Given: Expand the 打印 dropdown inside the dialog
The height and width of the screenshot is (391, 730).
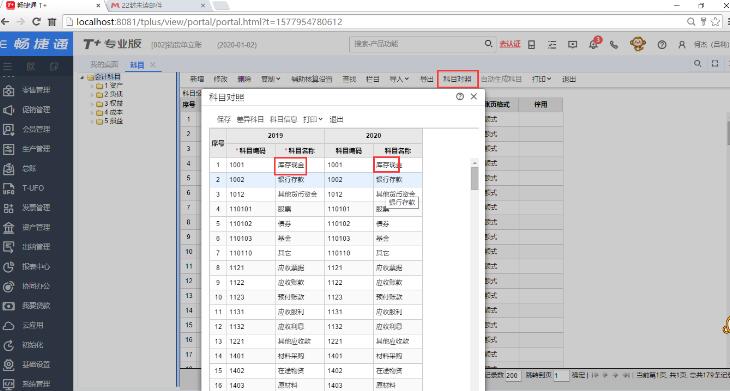Looking at the screenshot, I should click(x=312, y=119).
